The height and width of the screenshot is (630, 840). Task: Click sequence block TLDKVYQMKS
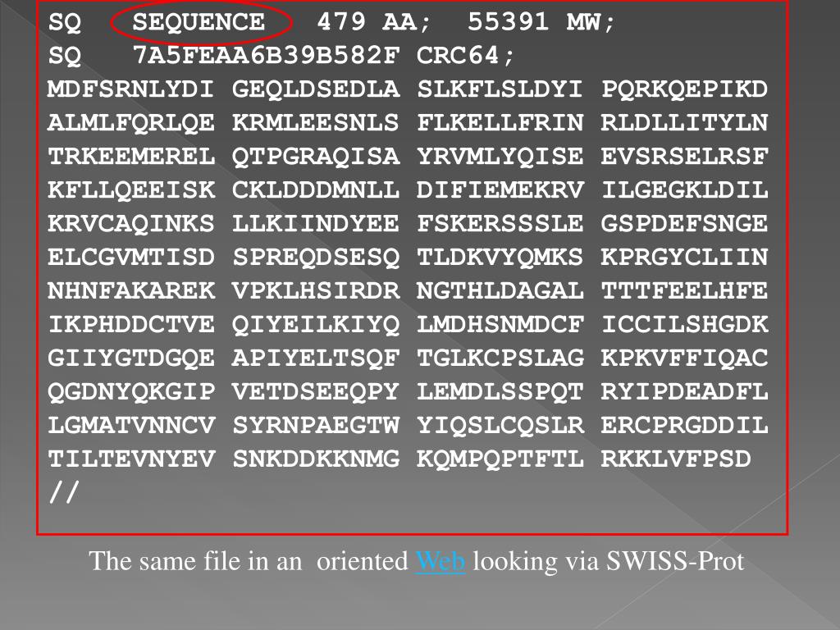click(500, 257)
